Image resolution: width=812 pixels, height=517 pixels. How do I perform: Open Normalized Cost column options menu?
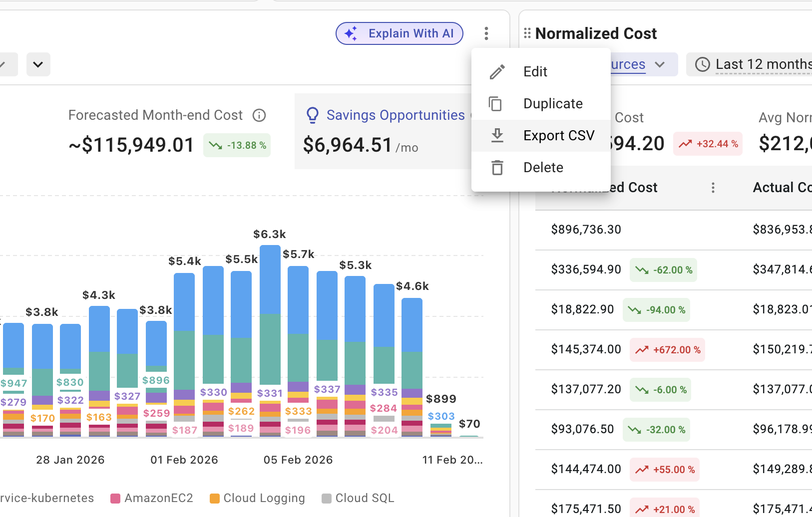pyautogui.click(x=713, y=188)
